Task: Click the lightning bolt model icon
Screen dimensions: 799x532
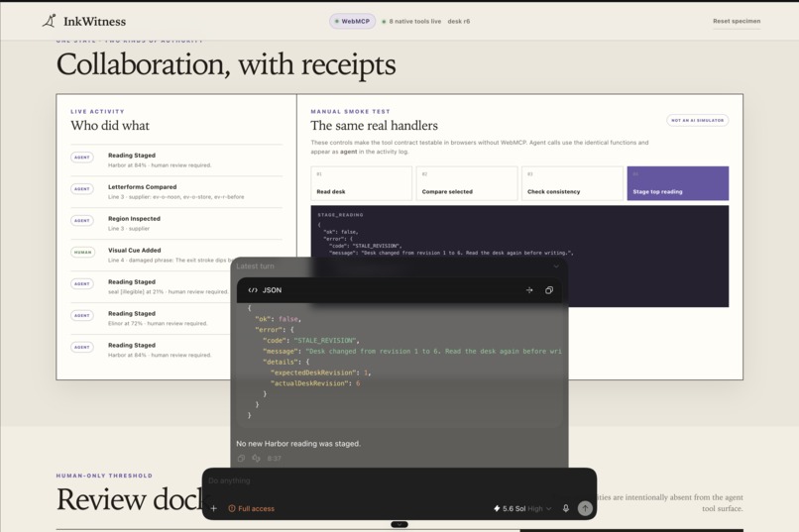Action: coord(497,508)
